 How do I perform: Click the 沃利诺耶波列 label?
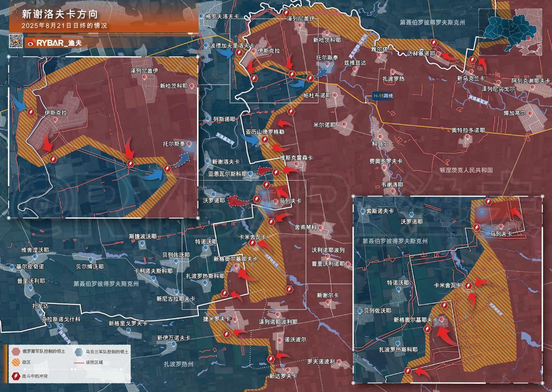328,250
